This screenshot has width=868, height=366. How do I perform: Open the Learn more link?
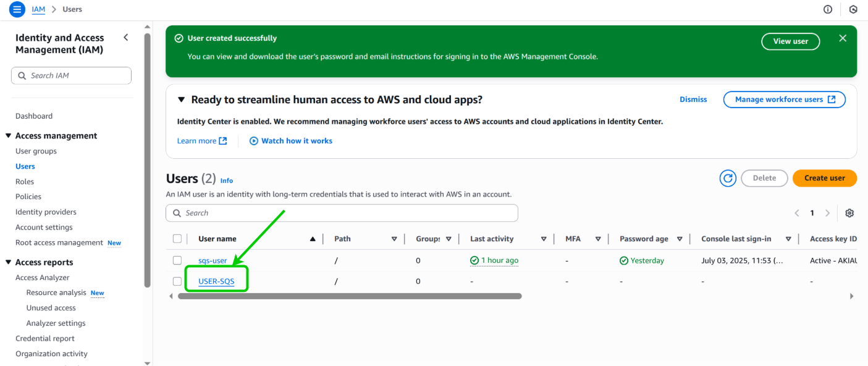pyautogui.click(x=196, y=141)
